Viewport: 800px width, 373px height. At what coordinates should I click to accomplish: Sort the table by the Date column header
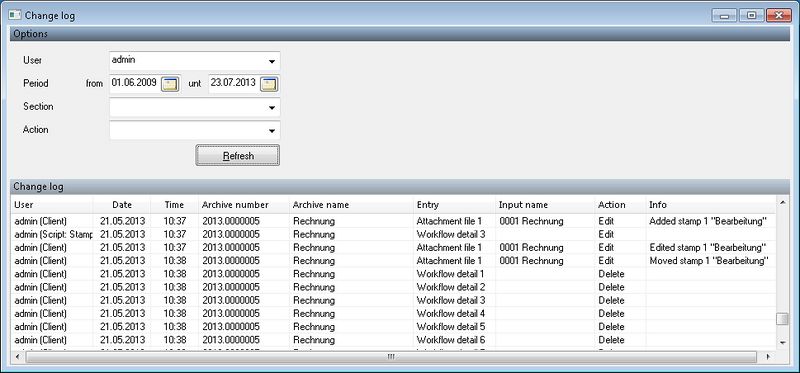(122, 205)
